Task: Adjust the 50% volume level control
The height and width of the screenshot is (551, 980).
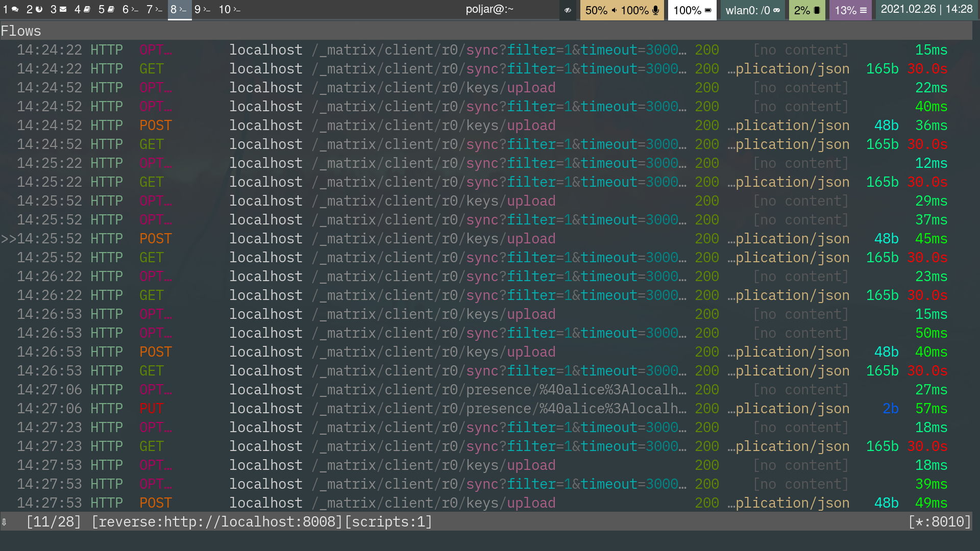Action: coord(596,10)
